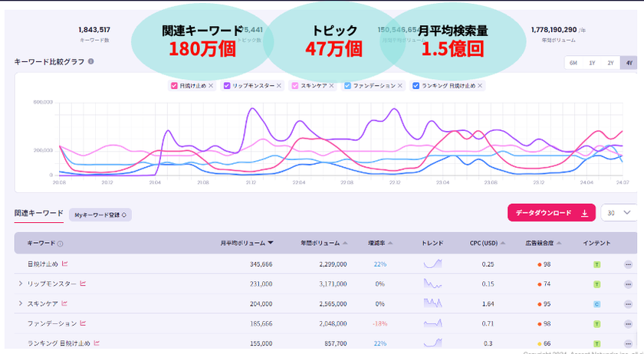644x354 pixels.
Task: Click the 1.64 CPC value
Action: tap(488, 304)
